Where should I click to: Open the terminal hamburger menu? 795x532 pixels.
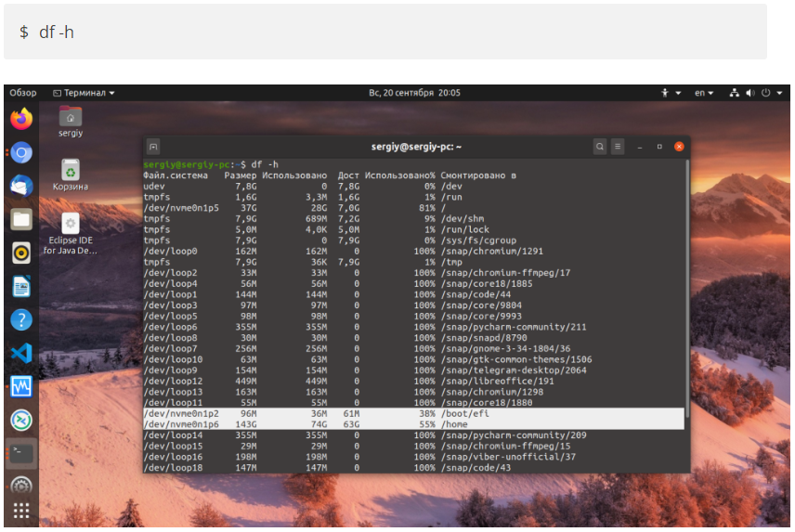click(618, 147)
